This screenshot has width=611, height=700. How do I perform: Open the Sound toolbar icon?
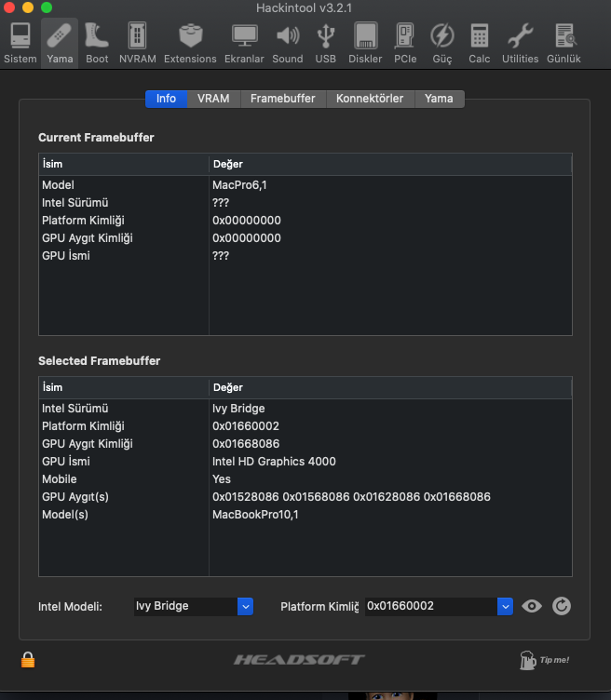coord(288,43)
